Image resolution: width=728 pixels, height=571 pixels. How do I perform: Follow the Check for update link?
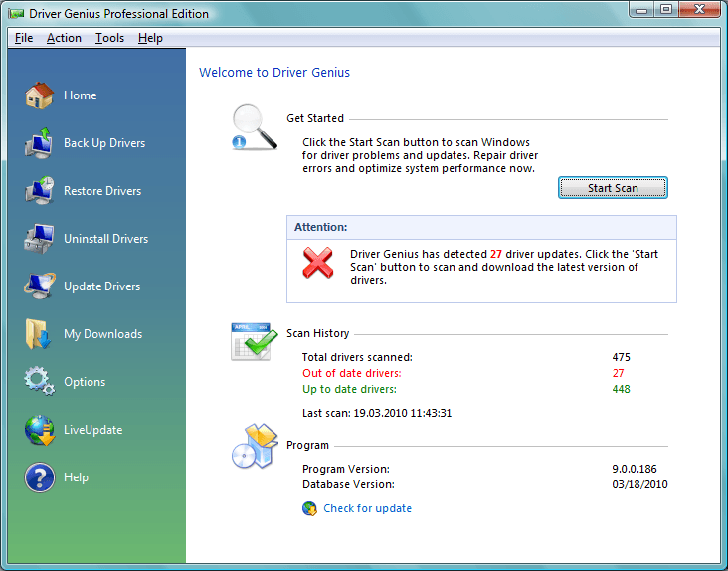pyautogui.click(x=367, y=508)
